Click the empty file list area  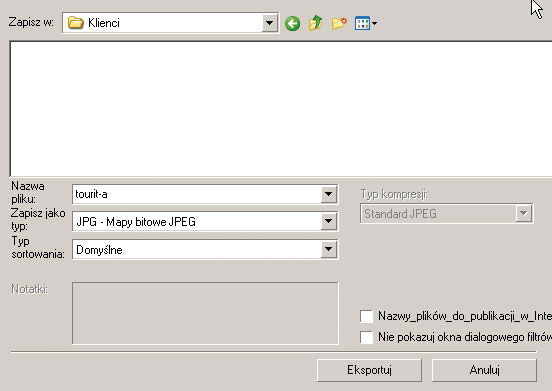[281, 109]
